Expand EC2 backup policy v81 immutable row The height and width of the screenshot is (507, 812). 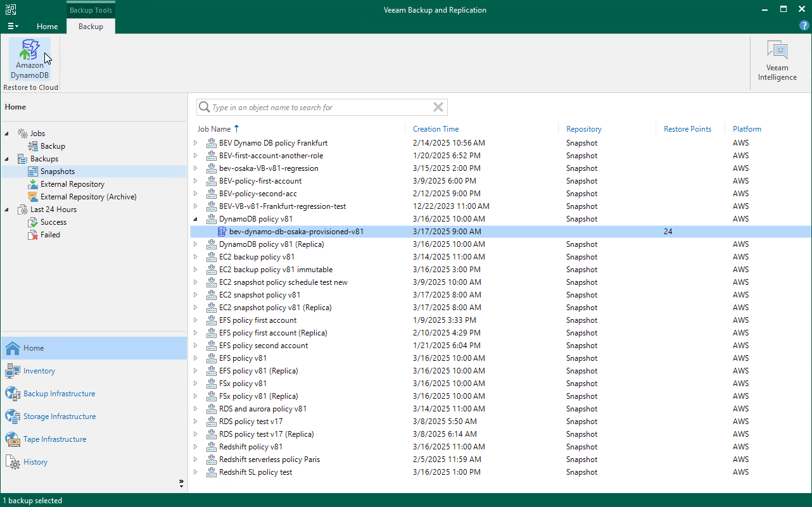coord(196,270)
